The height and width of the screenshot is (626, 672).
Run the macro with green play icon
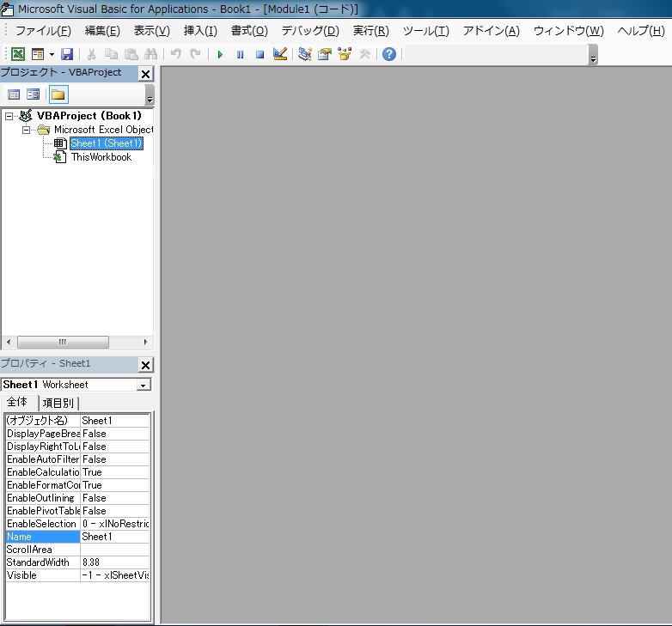[220, 54]
